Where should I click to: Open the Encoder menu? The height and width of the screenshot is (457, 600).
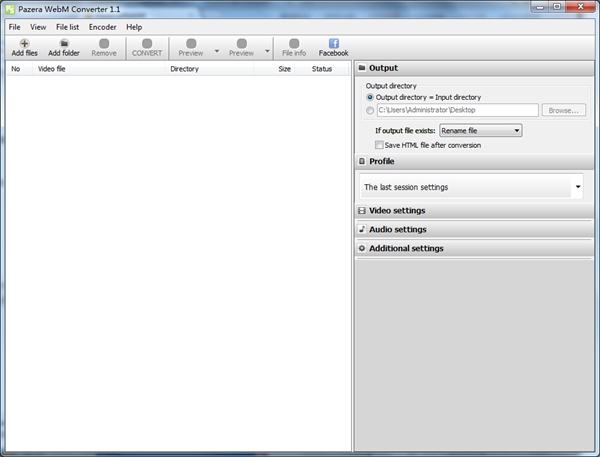pyautogui.click(x=102, y=27)
